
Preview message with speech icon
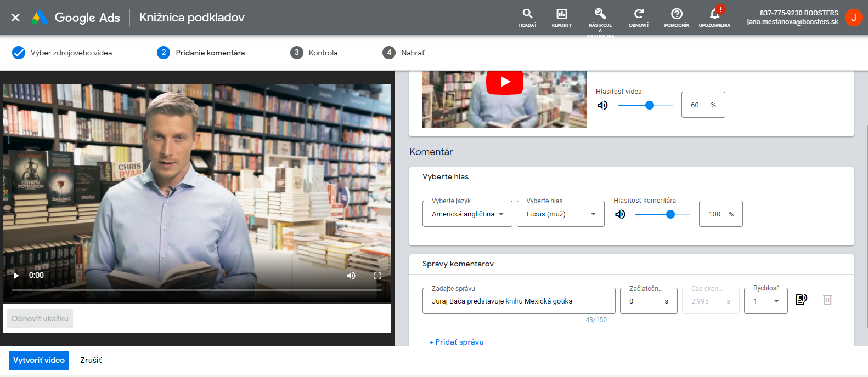[801, 299]
